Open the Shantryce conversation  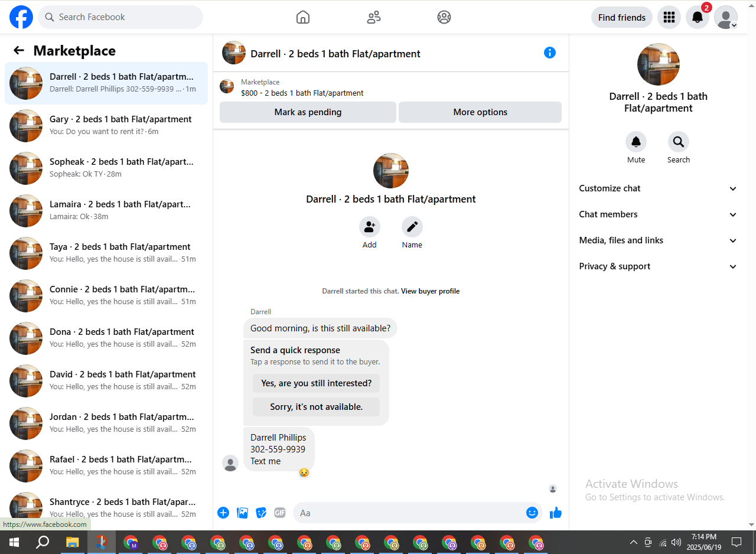tap(106, 508)
